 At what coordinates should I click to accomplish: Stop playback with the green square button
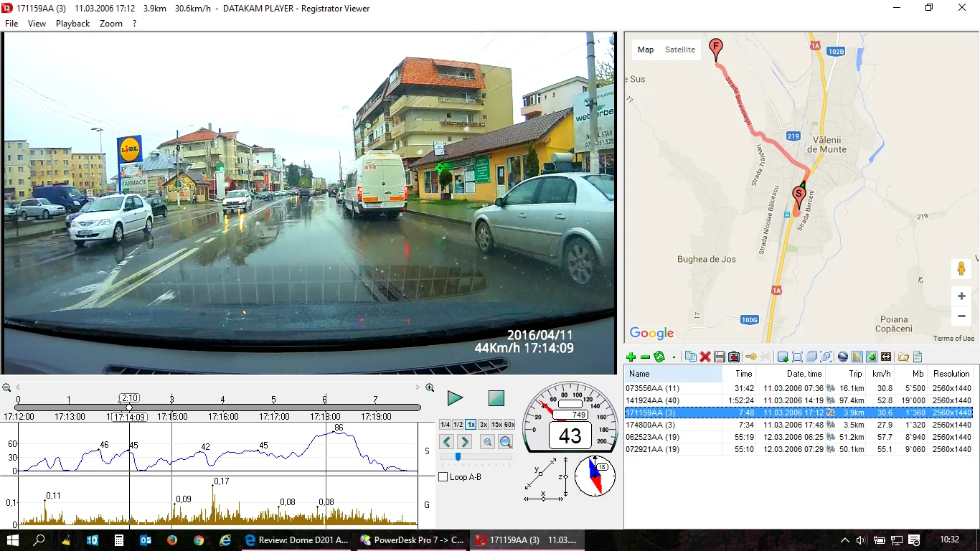pos(496,398)
